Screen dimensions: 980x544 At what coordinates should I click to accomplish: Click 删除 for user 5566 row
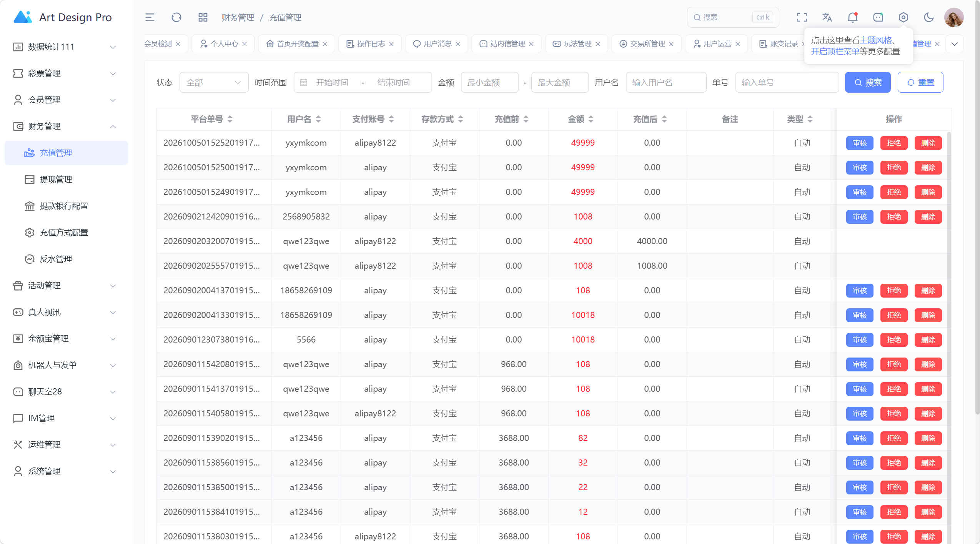tap(928, 340)
